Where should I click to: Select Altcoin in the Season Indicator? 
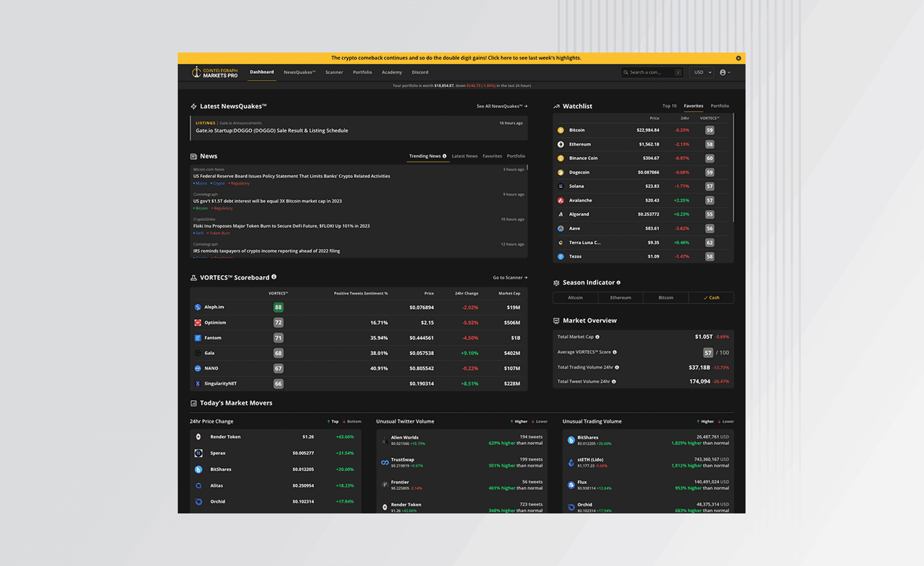tap(575, 297)
